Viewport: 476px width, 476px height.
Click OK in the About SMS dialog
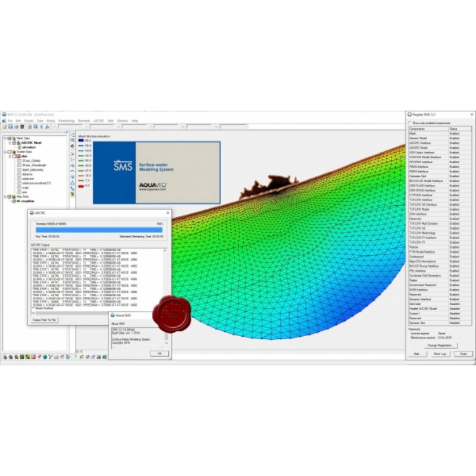pyautogui.click(x=159, y=353)
